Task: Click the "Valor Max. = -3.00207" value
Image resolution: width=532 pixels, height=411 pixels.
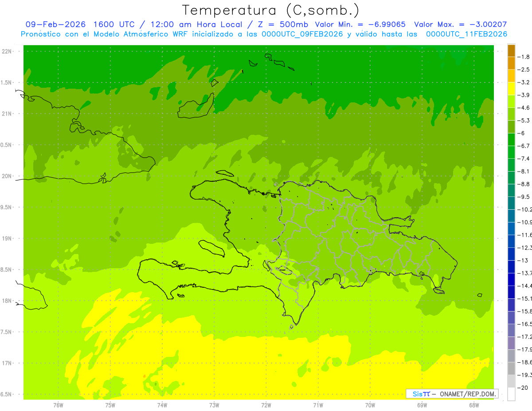Action: [461, 25]
